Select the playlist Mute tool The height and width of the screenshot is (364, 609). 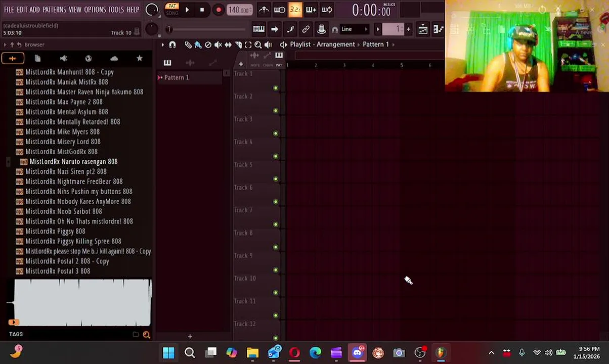[x=218, y=44]
